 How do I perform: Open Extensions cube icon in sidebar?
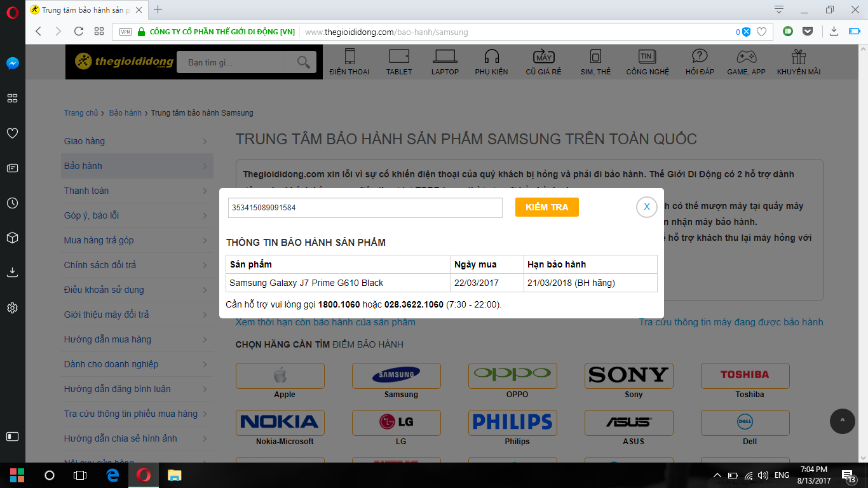tap(13, 238)
